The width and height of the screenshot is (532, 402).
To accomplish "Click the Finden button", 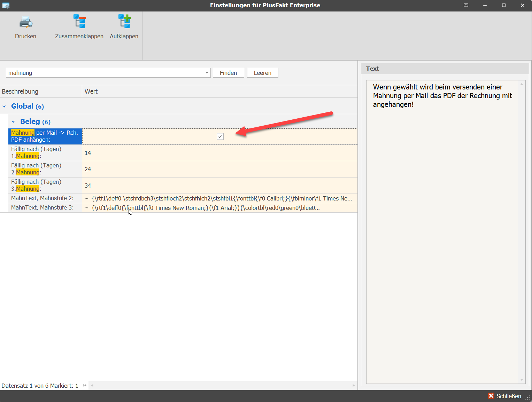I will click(228, 73).
